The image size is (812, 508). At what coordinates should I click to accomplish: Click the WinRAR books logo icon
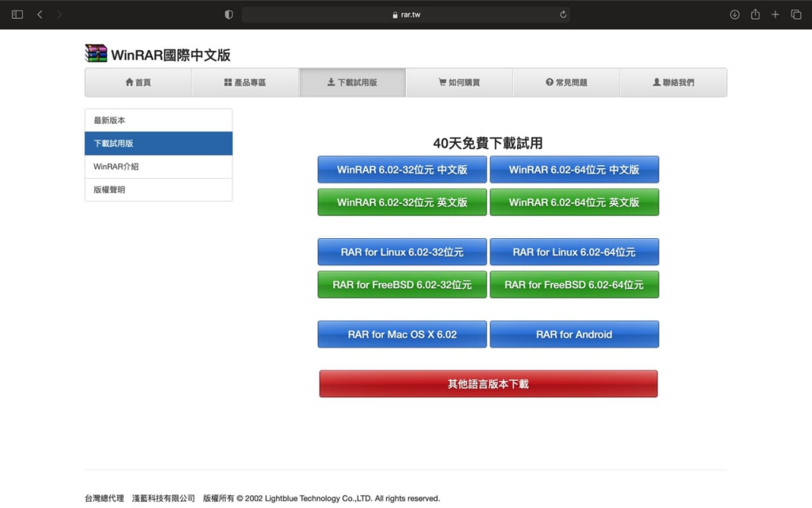[96, 53]
